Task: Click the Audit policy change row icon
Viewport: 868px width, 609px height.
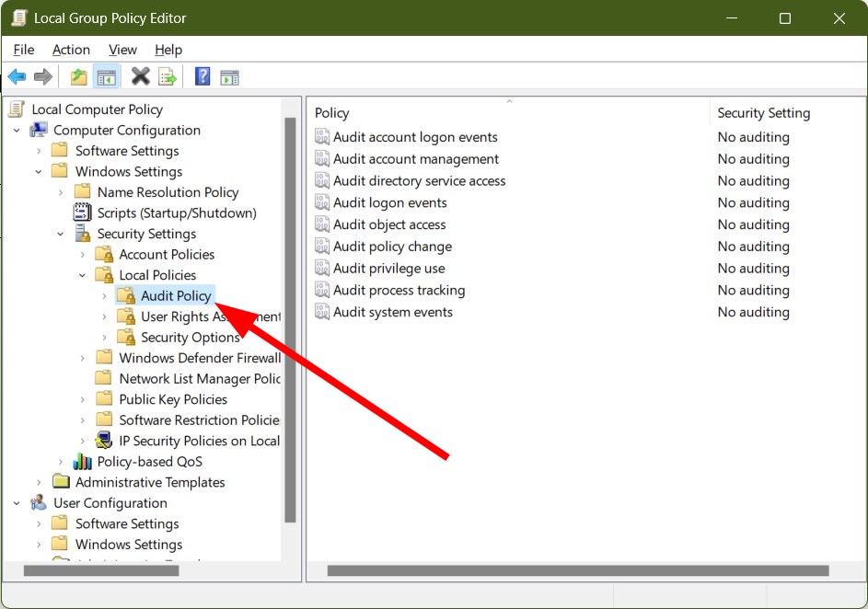Action: point(322,246)
